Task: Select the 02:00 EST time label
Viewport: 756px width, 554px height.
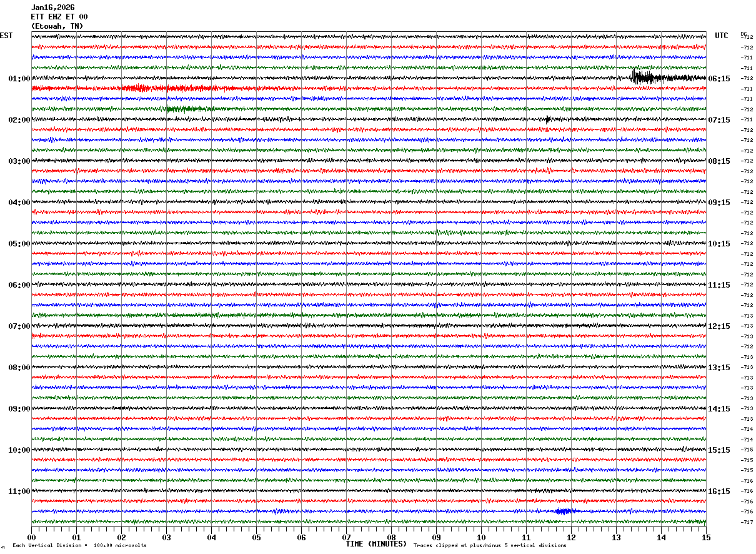Action: click(x=19, y=120)
